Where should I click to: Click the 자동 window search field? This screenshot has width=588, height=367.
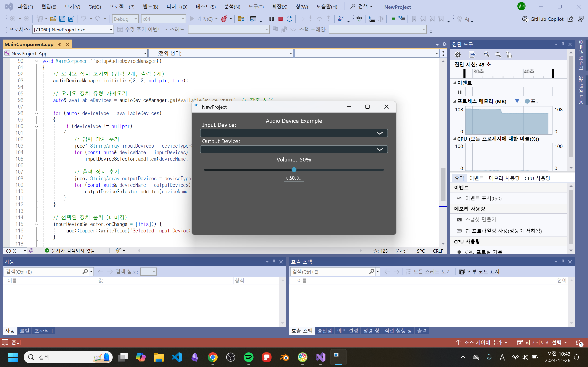(x=44, y=272)
